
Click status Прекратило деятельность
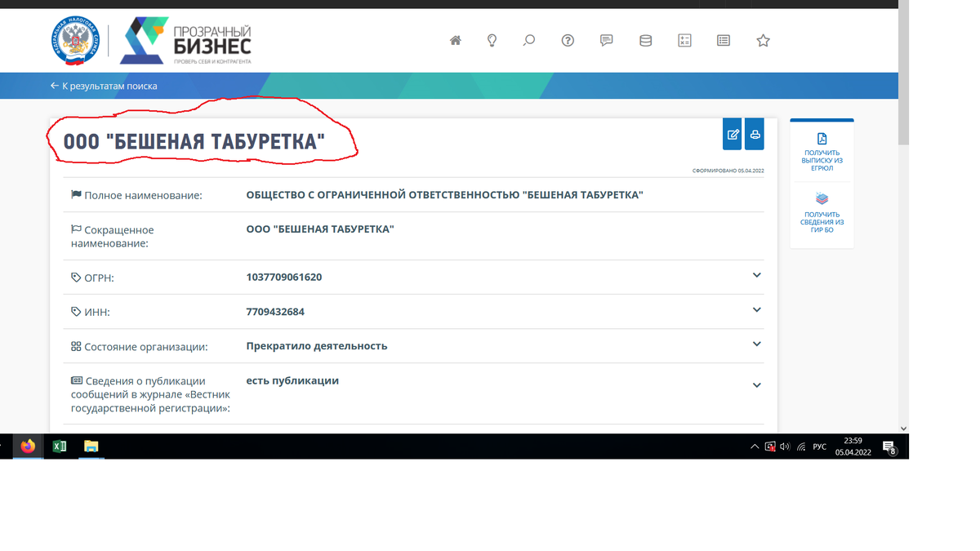(317, 346)
